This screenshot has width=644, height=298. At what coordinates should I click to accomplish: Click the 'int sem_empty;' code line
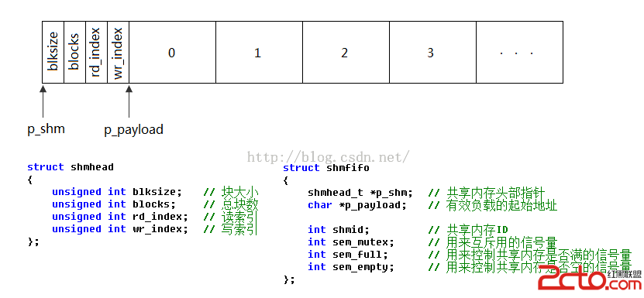point(351,267)
